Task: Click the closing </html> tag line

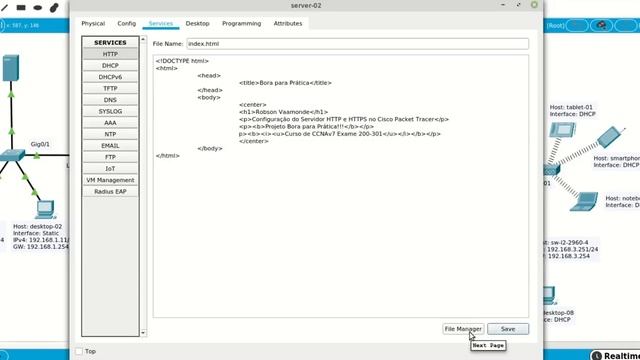Action: 167,156
